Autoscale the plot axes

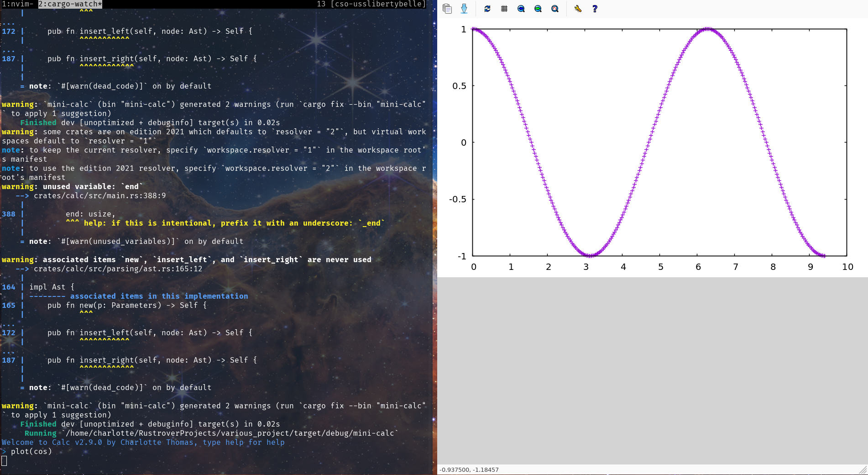point(555,9)
